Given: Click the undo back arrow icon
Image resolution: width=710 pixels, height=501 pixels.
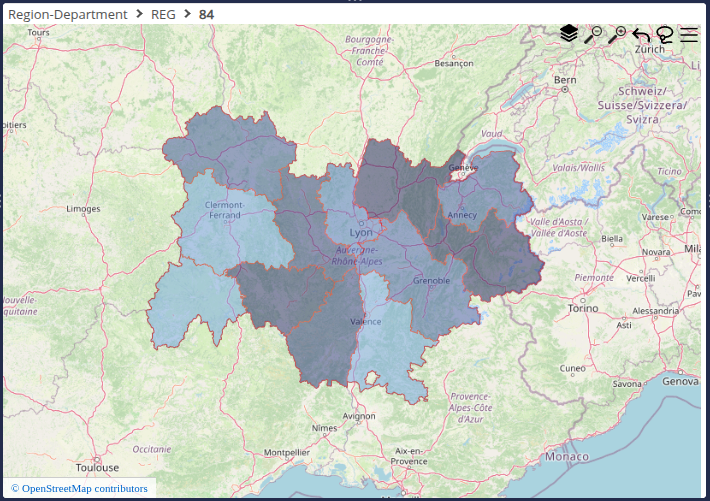Looking at the screenshot, I should (x=641, y=35).
